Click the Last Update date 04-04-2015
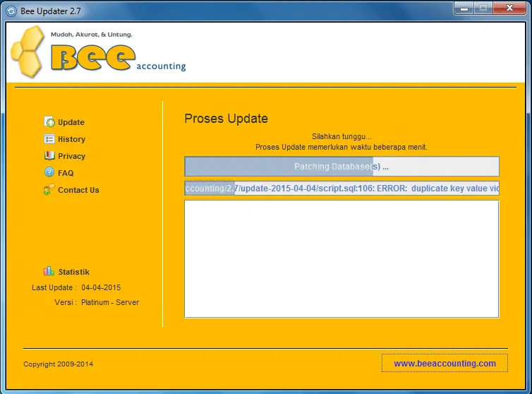532x394 pixels. (x=101, y=287)
